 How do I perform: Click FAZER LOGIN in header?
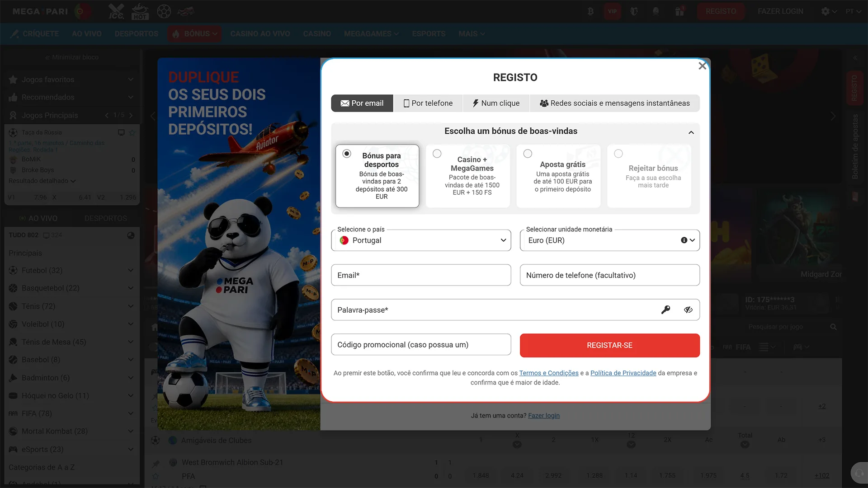780,11
